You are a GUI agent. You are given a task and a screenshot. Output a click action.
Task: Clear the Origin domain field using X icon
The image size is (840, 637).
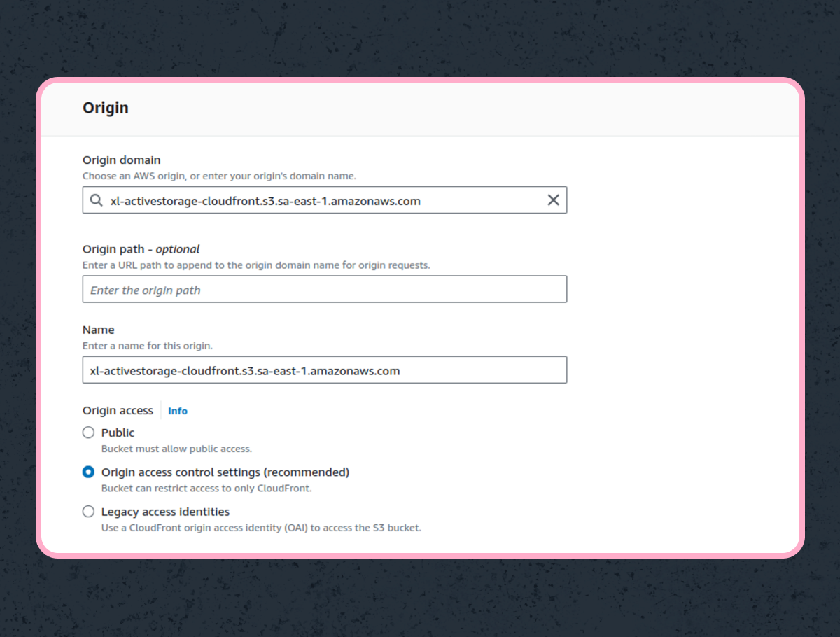(x=553, y=200)
